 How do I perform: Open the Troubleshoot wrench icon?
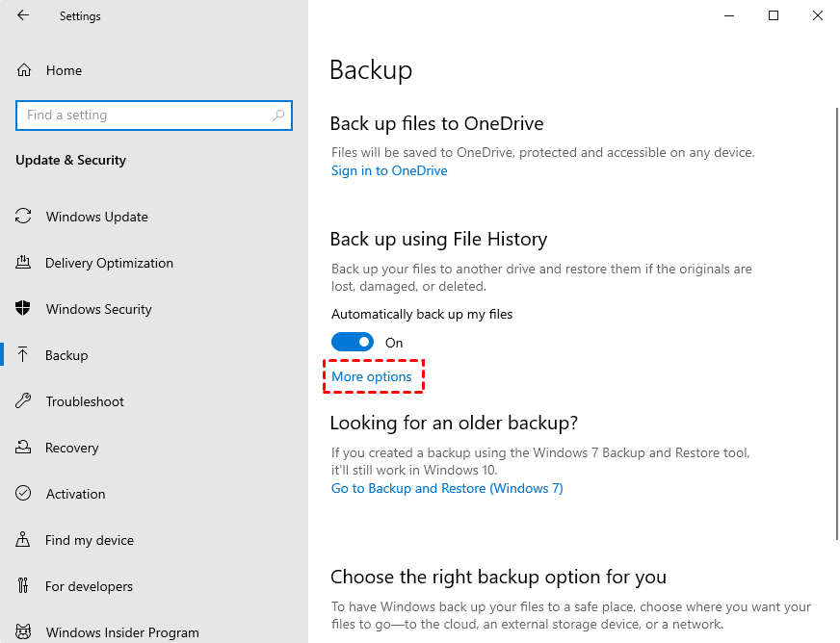[23, 401]
